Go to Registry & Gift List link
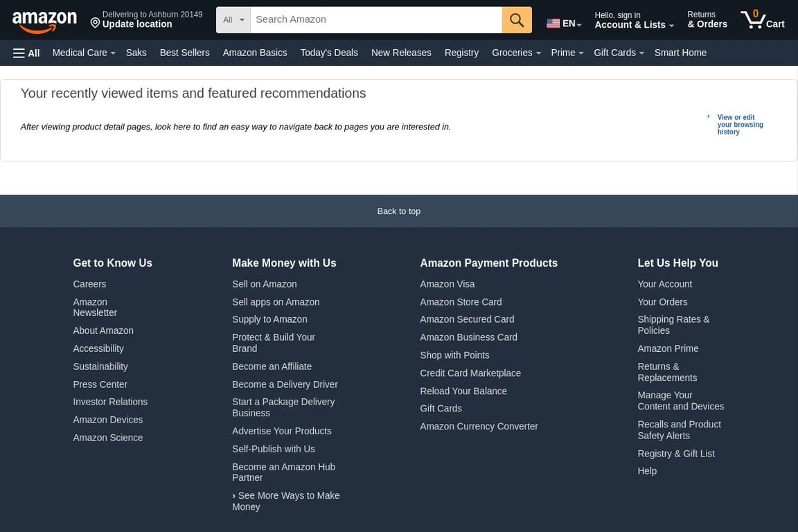Screen dimensions: 798x532 [676, 454]
